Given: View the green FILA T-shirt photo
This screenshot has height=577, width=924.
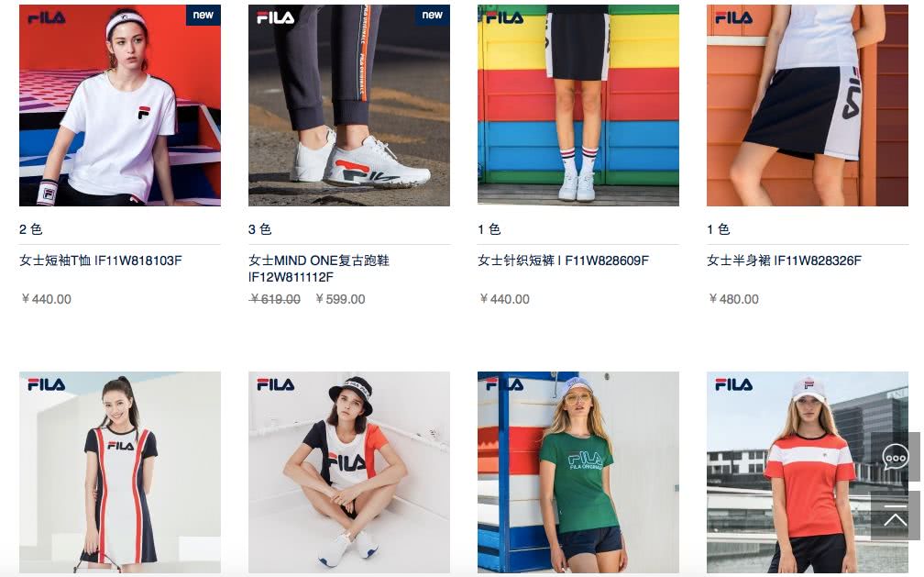Looking at the screenshot, I should tap(578, 472).
